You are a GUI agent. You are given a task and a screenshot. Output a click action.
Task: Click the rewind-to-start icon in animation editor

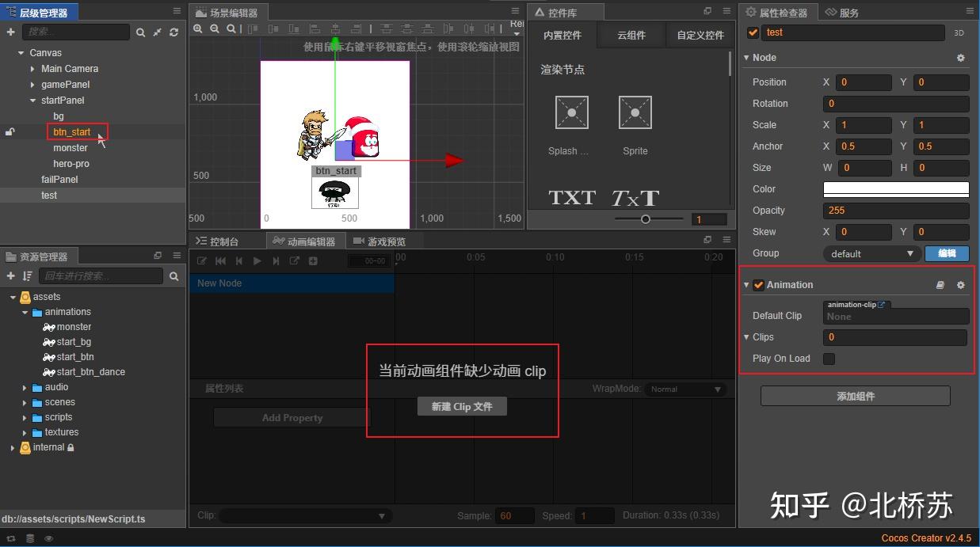pyautogui.click(x=220, y=260)
